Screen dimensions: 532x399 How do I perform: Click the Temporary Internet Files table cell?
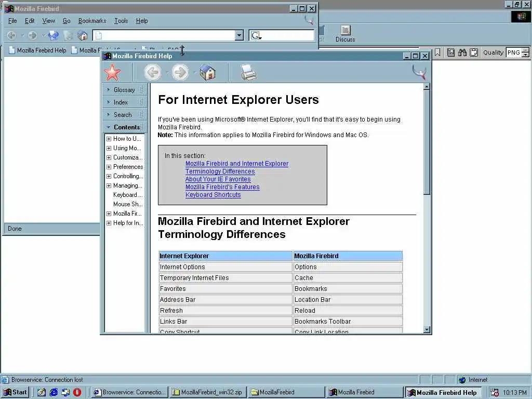pyautogui.click(x=225, y=278)
